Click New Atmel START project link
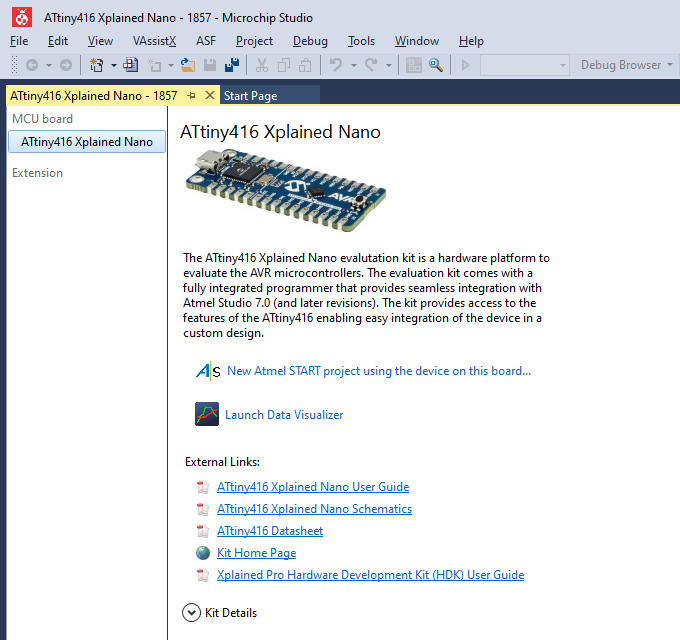Viewport: 680px width, 640px height. tap(379, 371)
